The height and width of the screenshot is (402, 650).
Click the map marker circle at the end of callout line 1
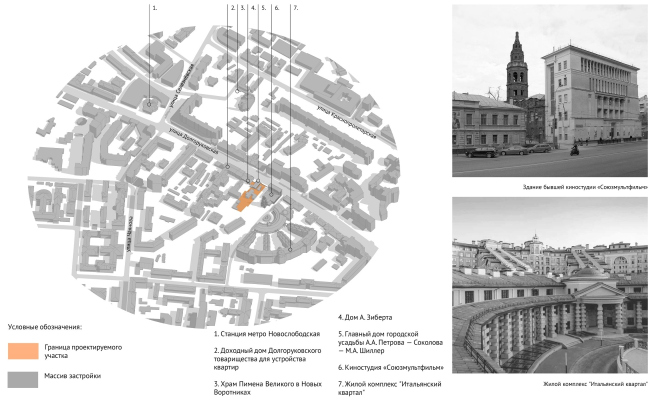pyautogui.click(x=151, y=101)
